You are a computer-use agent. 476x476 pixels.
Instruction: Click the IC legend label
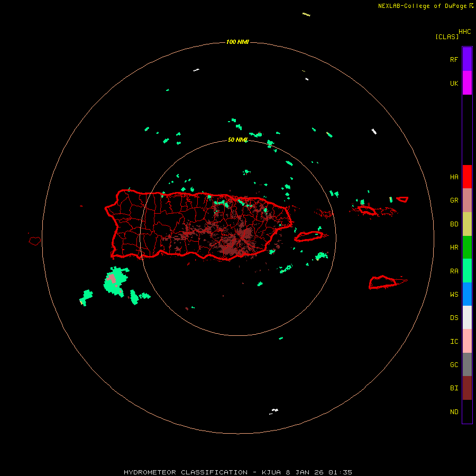click(x=454, y=342)
